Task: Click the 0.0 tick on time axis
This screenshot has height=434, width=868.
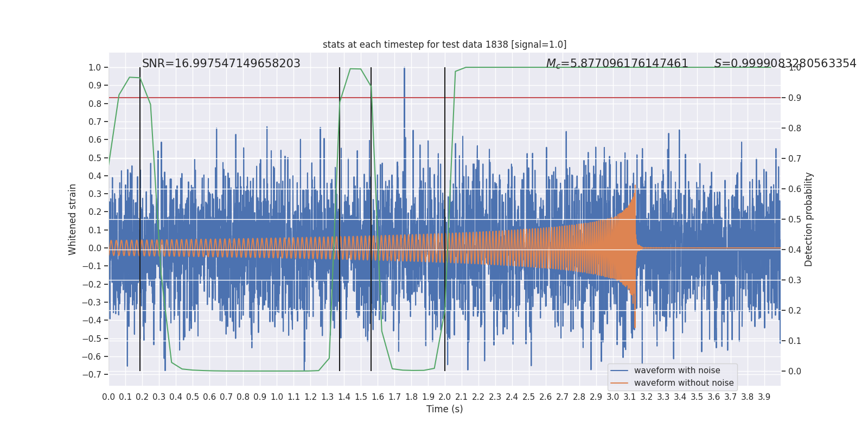Action: point(108,397)
